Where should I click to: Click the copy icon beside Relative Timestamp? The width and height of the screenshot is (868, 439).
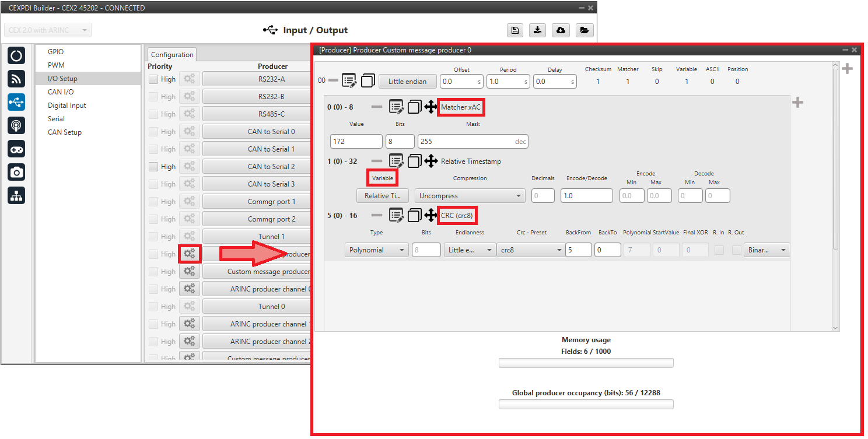414,161
